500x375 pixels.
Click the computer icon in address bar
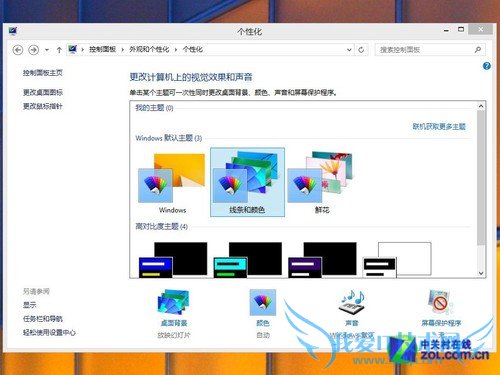coord(73,49)
